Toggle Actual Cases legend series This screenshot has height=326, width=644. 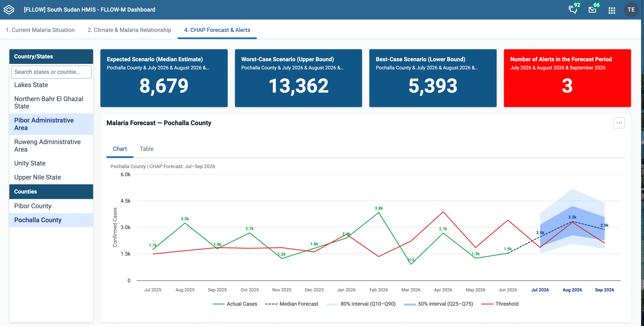[x=235, y=304]
